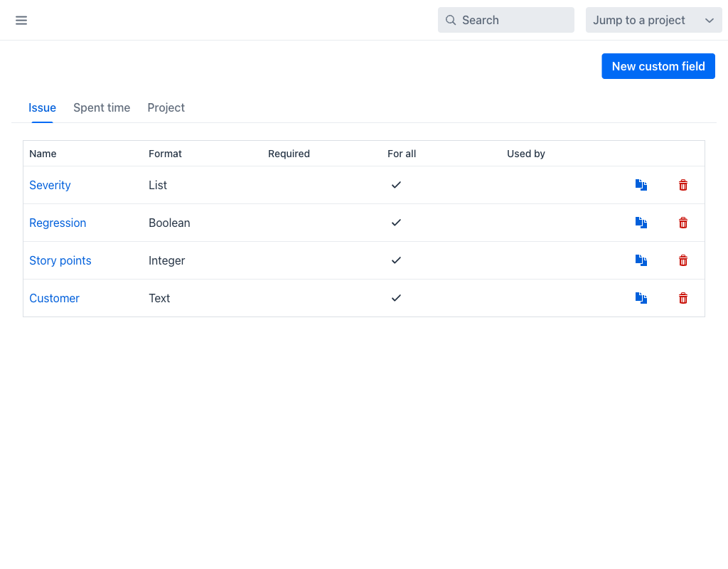Image resolution: width=728 pixels, height=569 pixels.
Task: Select the Issue tab
Action: [x=42, y=108]
